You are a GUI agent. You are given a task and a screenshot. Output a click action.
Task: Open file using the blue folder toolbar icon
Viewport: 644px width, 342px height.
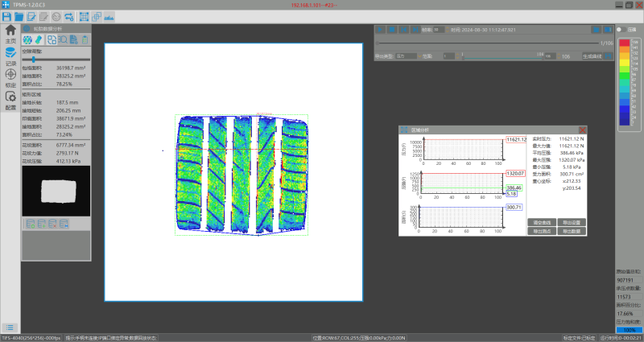pos(19,17)
